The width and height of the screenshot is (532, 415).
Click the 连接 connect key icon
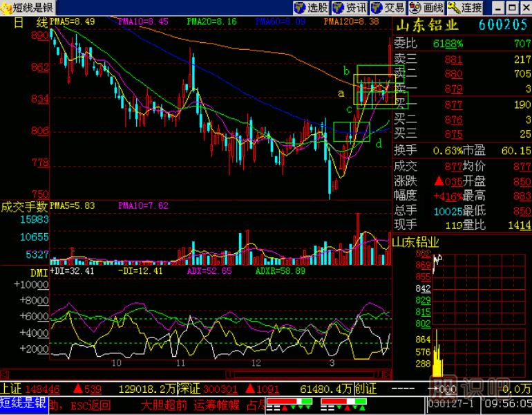point(465,8)
